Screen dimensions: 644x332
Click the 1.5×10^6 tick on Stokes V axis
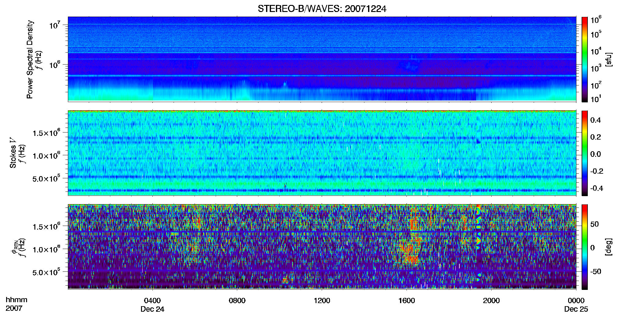[x=46, y=133]
